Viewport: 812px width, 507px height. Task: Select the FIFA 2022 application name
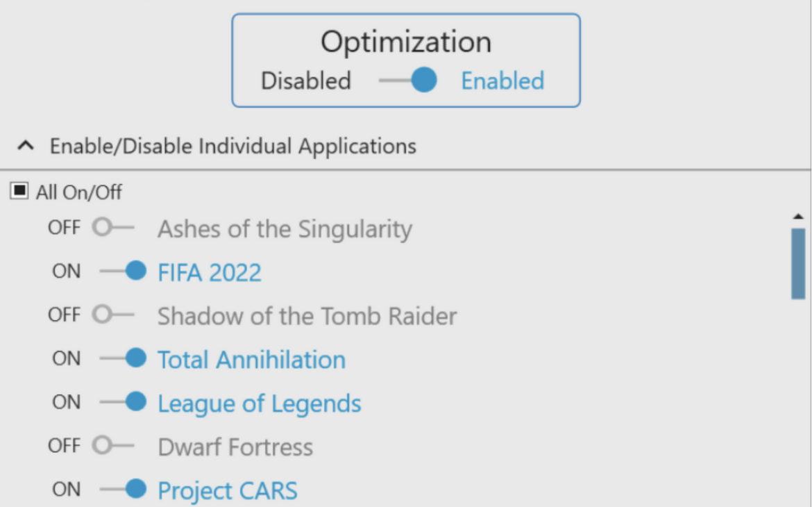coord(210,272)
